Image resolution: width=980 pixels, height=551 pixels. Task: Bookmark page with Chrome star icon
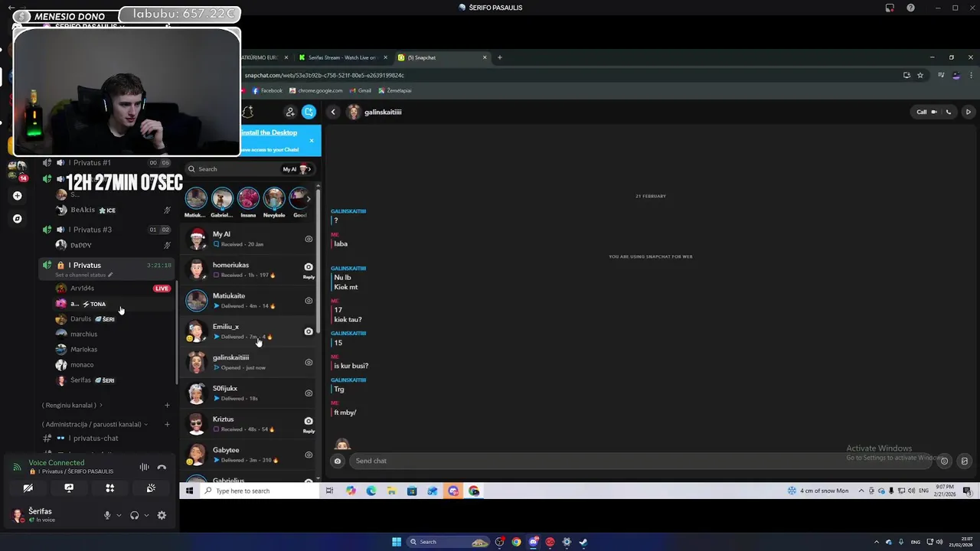[x=920, y=75]
